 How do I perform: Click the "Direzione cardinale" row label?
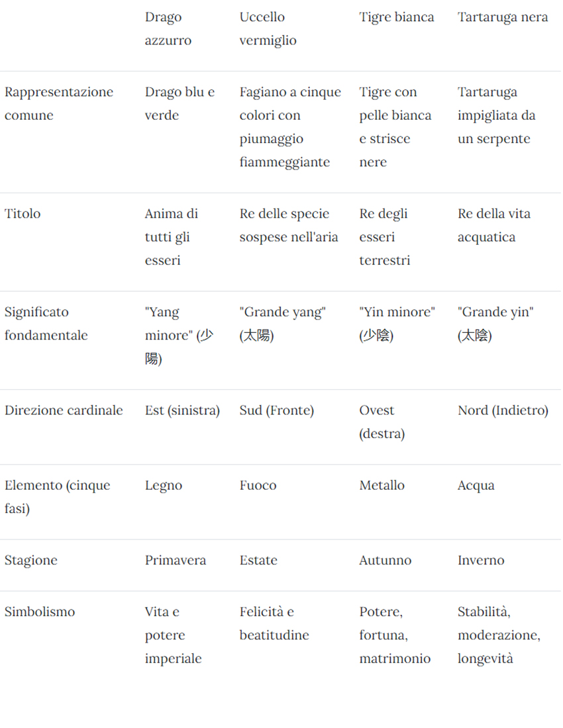[x=64, y=410]
